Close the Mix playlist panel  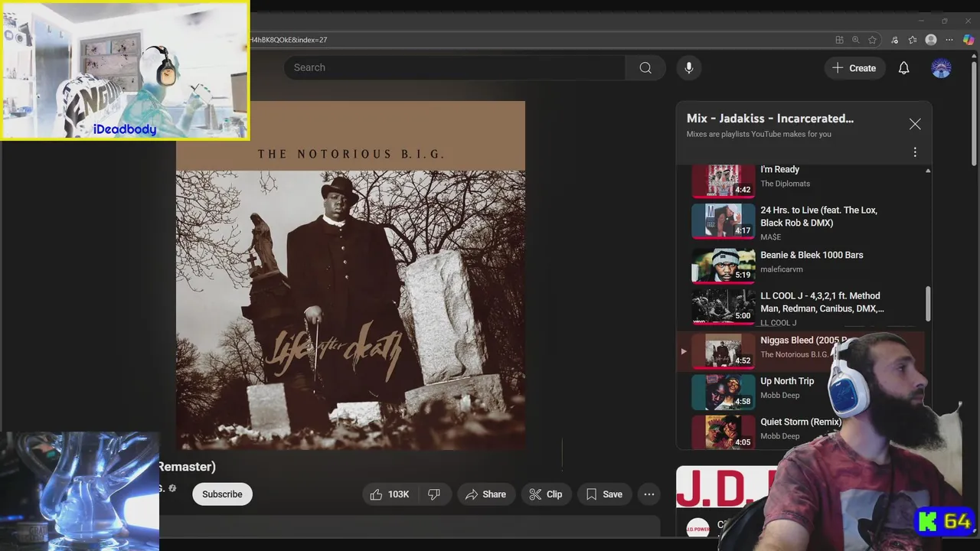click(915, 124)
